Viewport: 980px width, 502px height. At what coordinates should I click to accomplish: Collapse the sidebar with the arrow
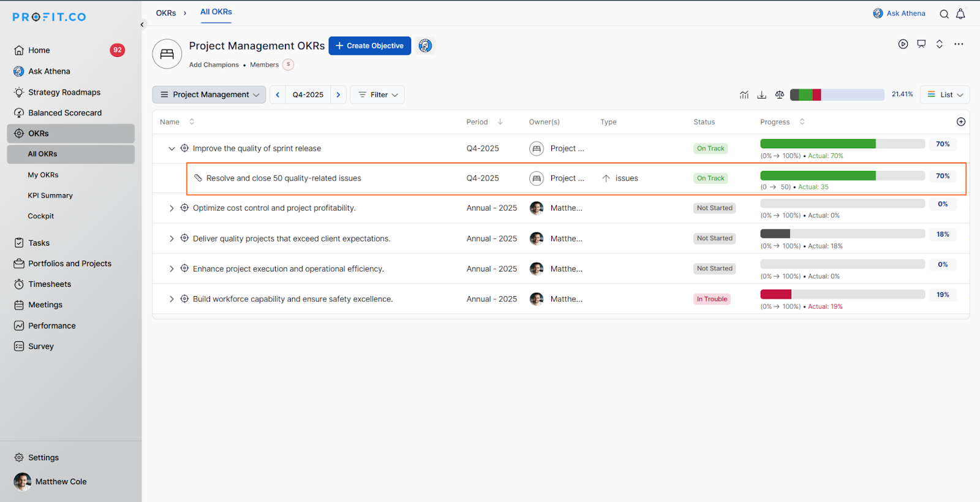pyautogui.click(x=142, y=25)
